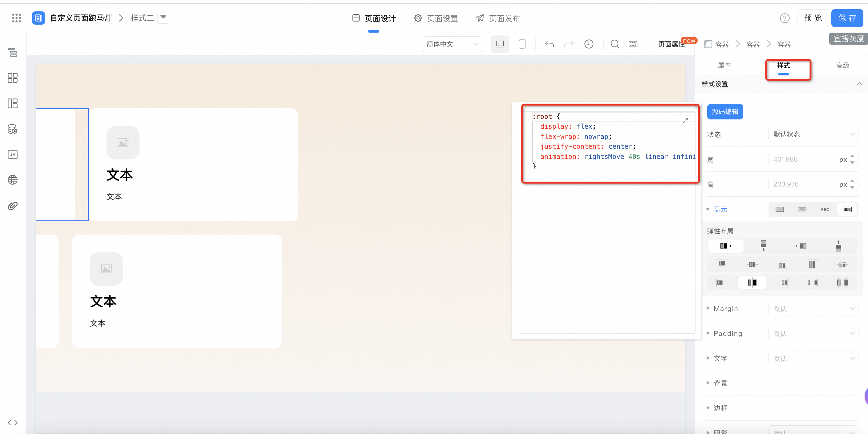Open the 文字 默认 dropdown
This screenshot has width=868, height=434.
point(813,358)
